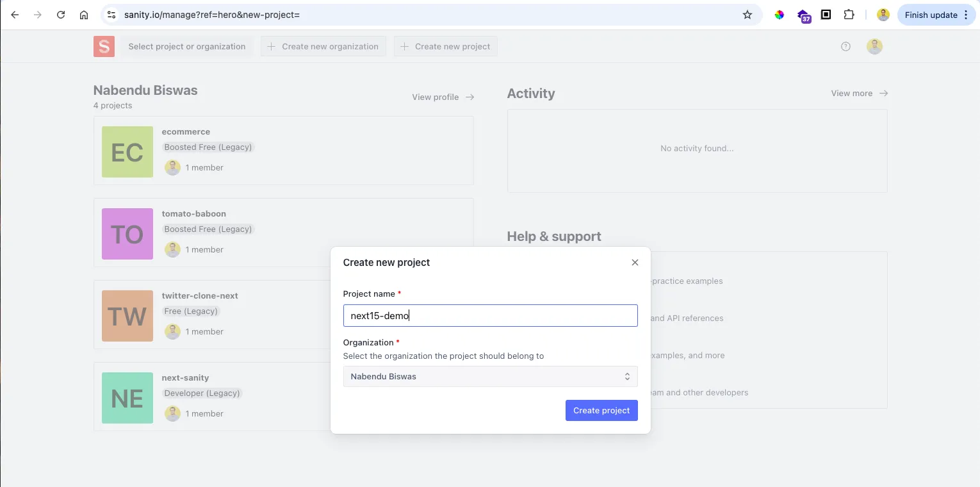Bookmark this page with the star icon
980x487 pixels.
point(747,15)
